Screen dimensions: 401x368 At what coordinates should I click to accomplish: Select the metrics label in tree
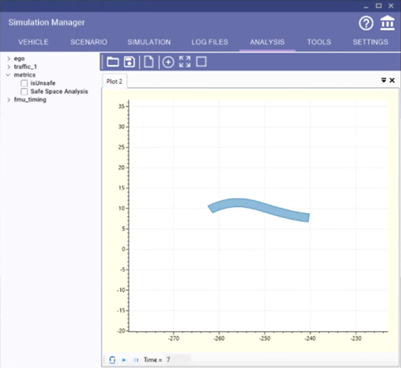pos(25,75)
